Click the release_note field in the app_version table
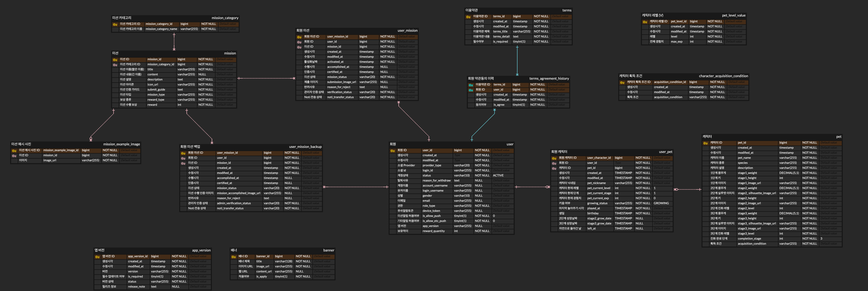868x291 pixels. 136,287
